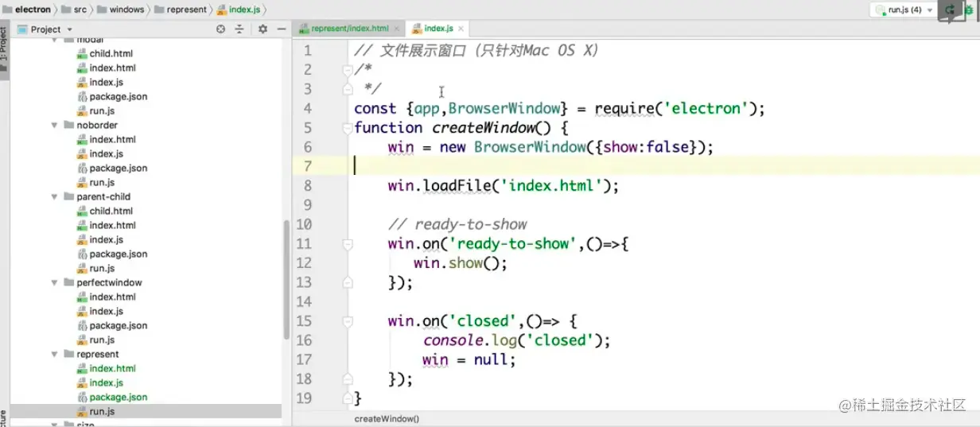This screenshot has height=427, width=980.
Task: Click the Collapse All icon in Project panel
Action: pyautogui.click(x=239, y=29)
